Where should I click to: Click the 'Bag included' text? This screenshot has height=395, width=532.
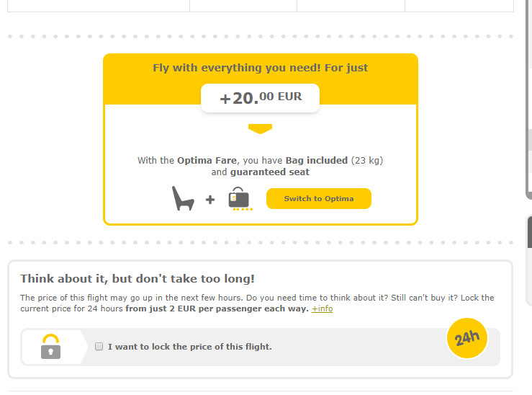click(317, 160)
